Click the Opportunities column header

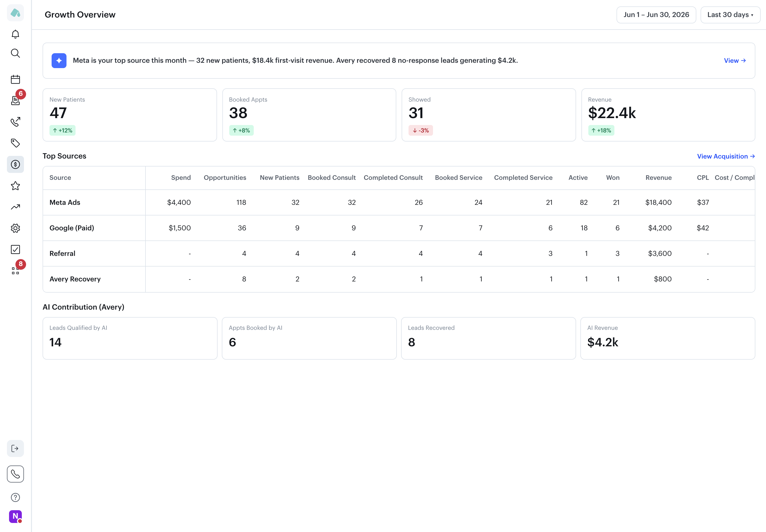click(225, 178)
